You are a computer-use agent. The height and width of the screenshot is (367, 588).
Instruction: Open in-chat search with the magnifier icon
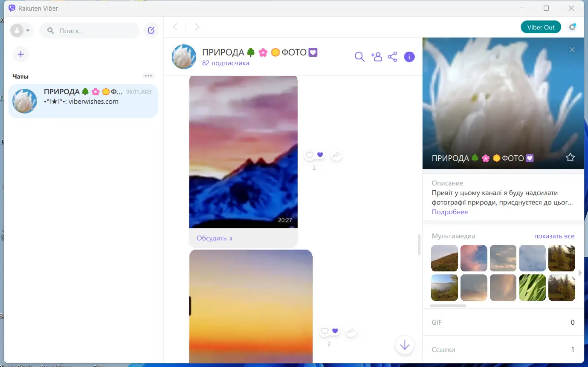(x=359, y=56)
